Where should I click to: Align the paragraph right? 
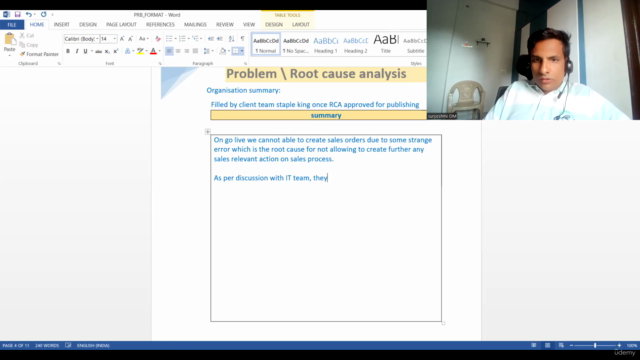tap(187, 51)
